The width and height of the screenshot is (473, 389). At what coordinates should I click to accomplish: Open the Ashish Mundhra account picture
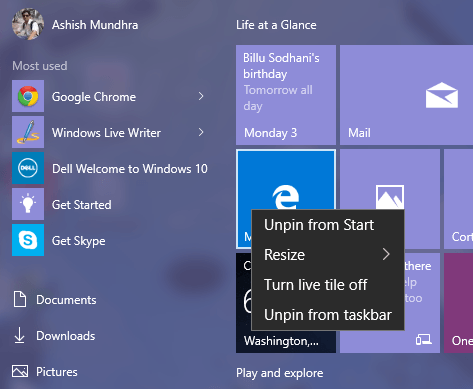(28, 24)
